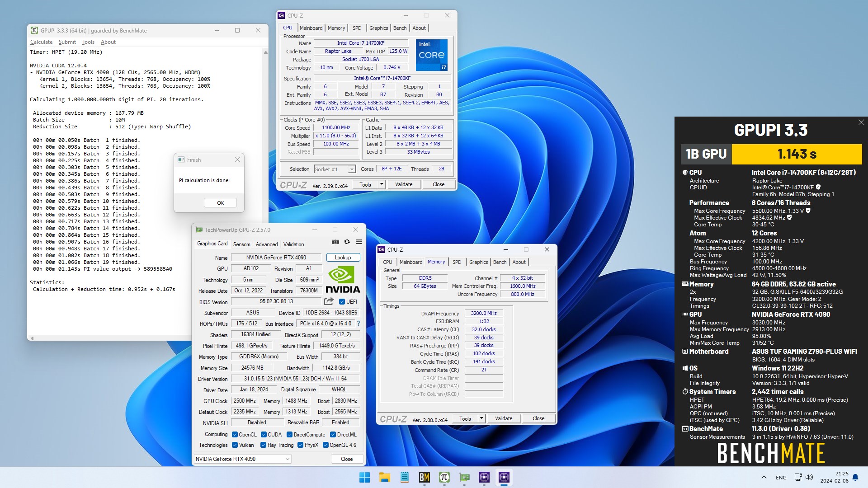The height and width of the screenshot is (488, 868).
Task: Open the active CPU-Z taskbar icon
Action: [x=504, y=477]
